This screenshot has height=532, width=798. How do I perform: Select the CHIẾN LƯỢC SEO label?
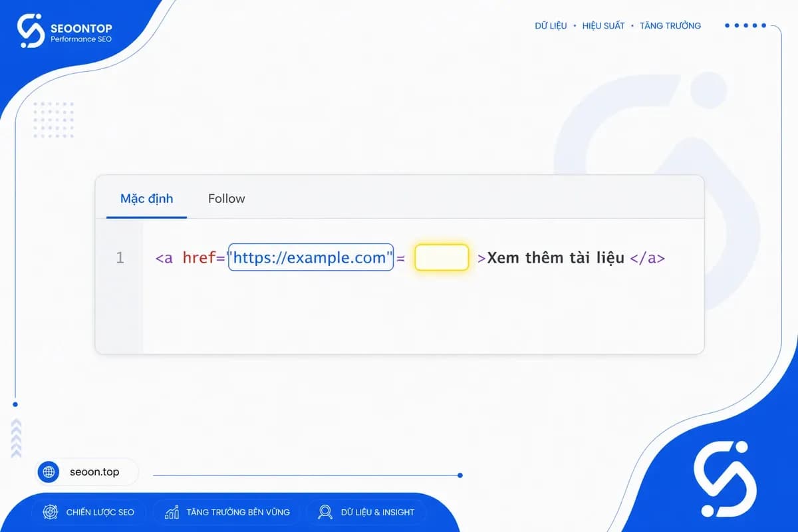coord(100,512)
